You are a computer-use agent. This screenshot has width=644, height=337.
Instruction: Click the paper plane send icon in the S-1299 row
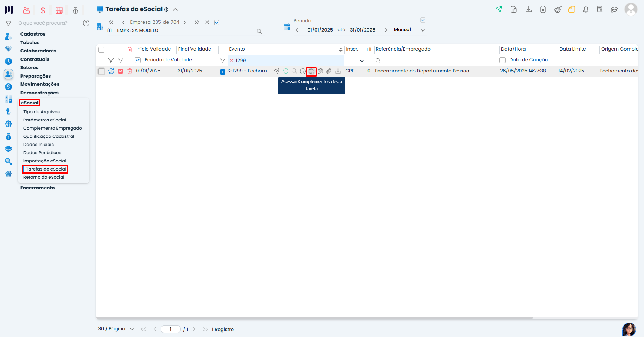point(277,71)
